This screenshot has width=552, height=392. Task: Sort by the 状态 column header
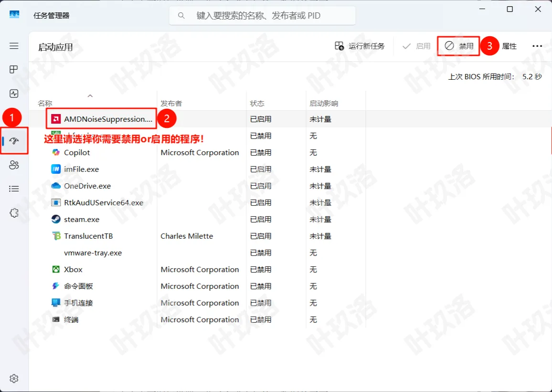(257, 104)
